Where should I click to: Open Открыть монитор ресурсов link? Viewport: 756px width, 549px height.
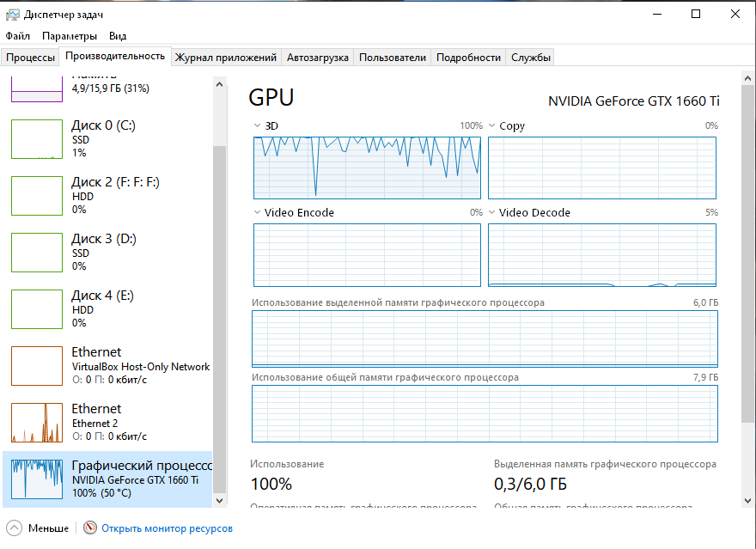(x=167, y=528)
